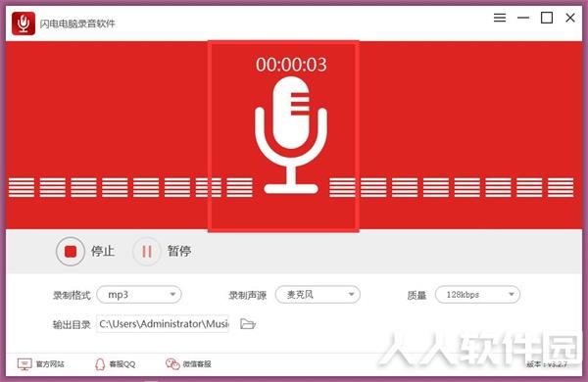The image size is (588, 382).
Task: Click the 闪电电脑录音软件 title text
Action: [77, 24]
